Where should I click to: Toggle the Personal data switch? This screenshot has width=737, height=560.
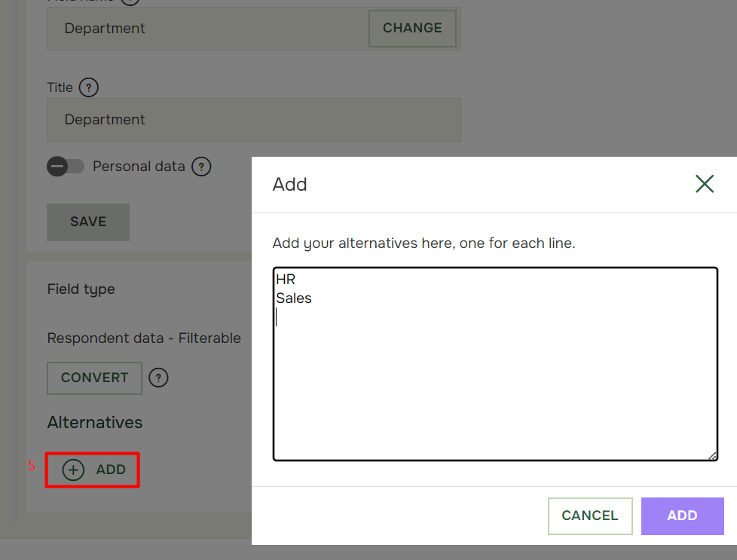click(x=66, y=167)
